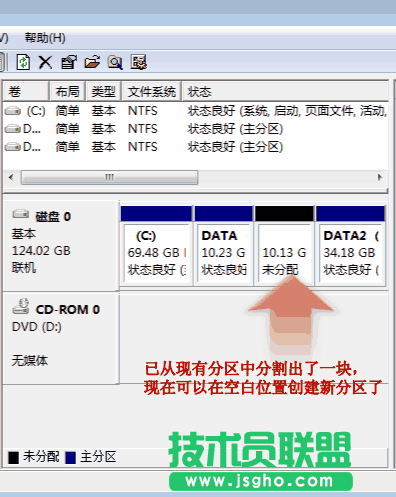Screen dimensions: 396x497
Task: Select the DATA2 34.18 GB partition block
Action: tap(351, 246)
